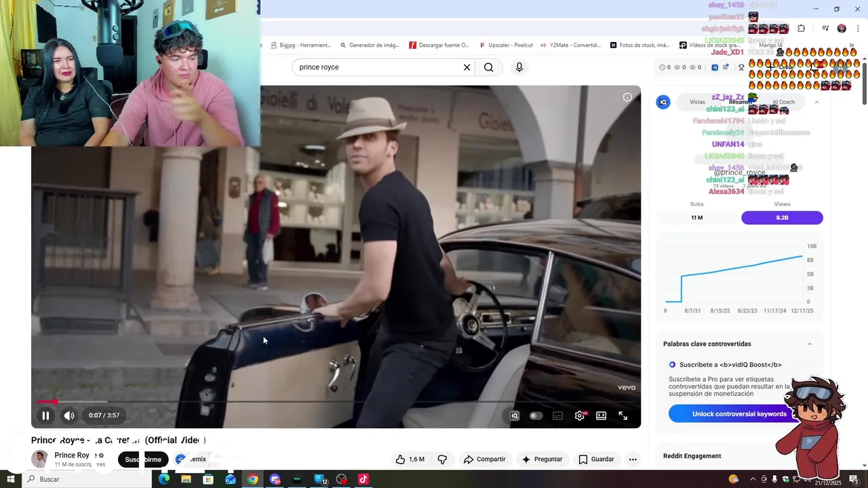868x488 pixels.
Task: Open Chrome three-dot menu
Action: 858,28
